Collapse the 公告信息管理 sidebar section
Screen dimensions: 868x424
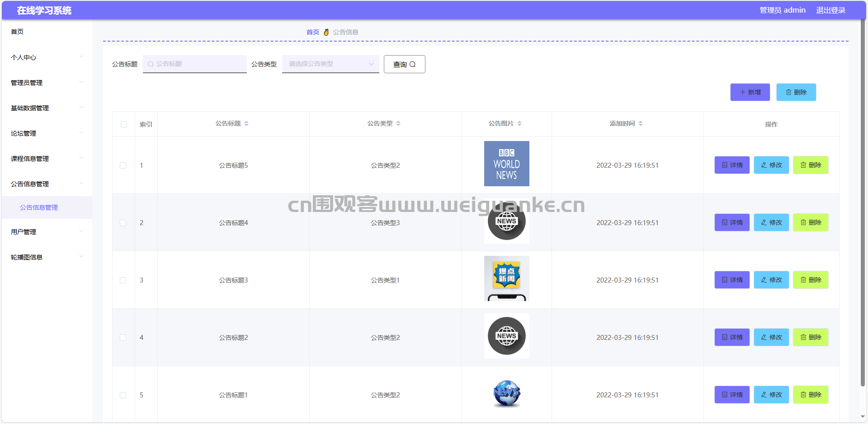tap(47, 184)
